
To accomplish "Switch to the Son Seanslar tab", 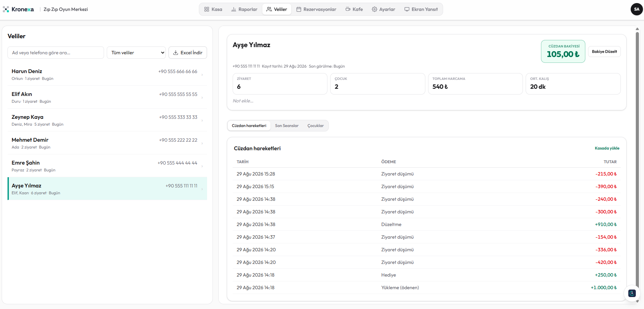I will pyautogui.click(x=287, y=126).
